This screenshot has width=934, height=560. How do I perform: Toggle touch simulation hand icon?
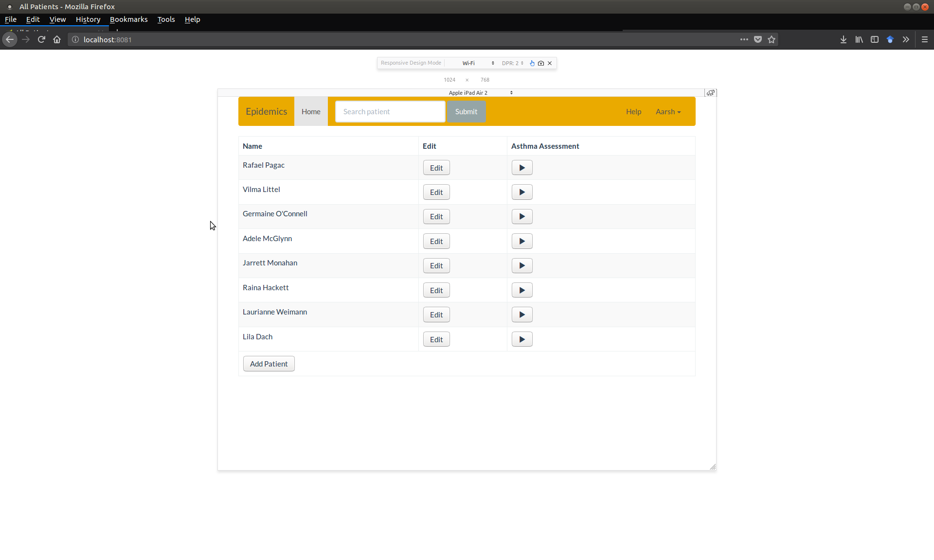[x=532, y=63]
